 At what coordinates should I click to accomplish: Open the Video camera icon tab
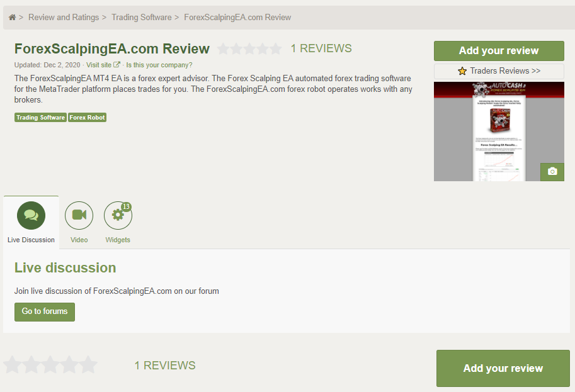[x=79, y=215]
